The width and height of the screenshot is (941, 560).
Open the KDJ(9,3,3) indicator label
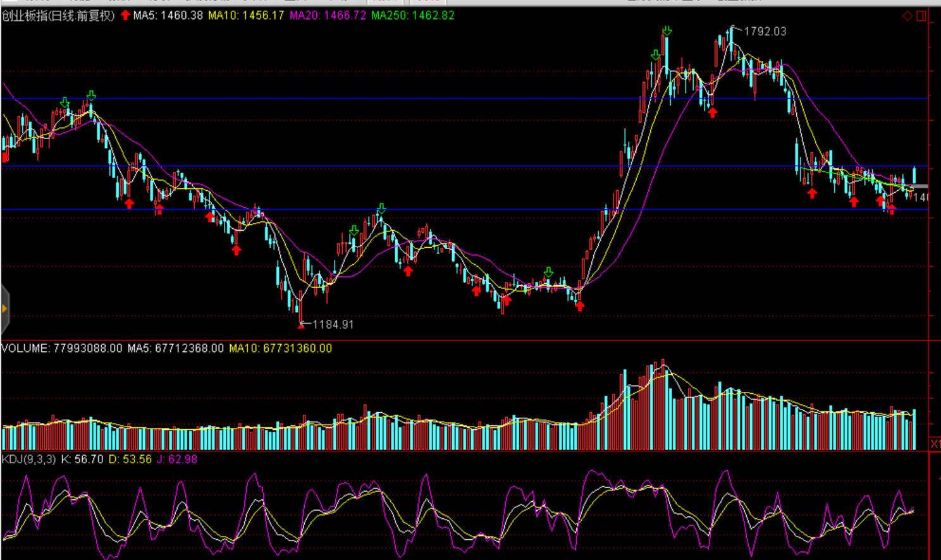point(28,459)
